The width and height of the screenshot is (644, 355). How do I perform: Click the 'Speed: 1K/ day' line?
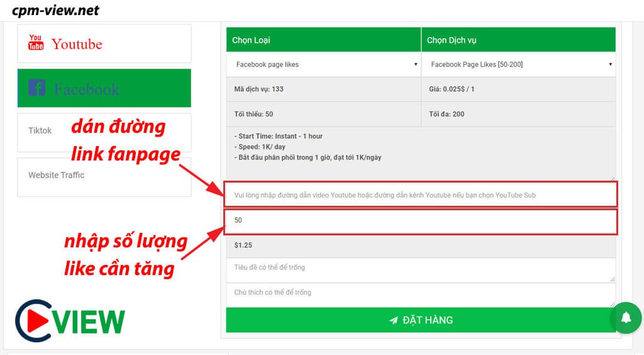pyautogui.click(x=260, y=147)
